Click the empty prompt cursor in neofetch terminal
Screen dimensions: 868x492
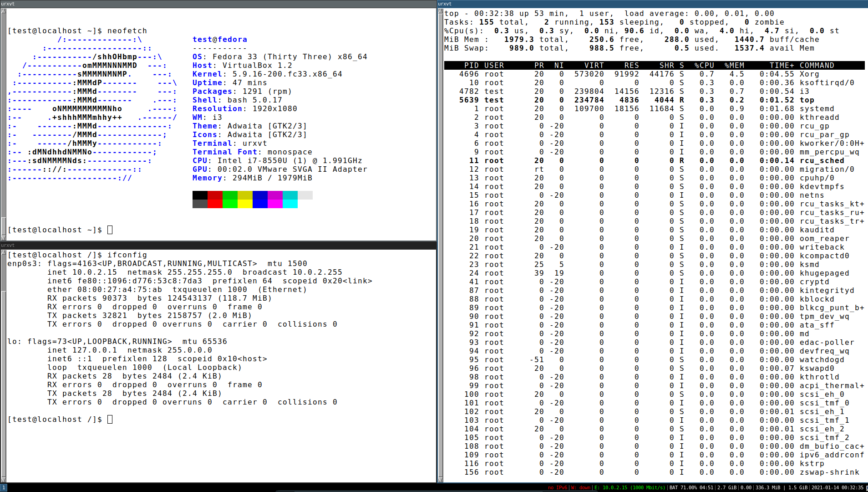coord(110,230)
